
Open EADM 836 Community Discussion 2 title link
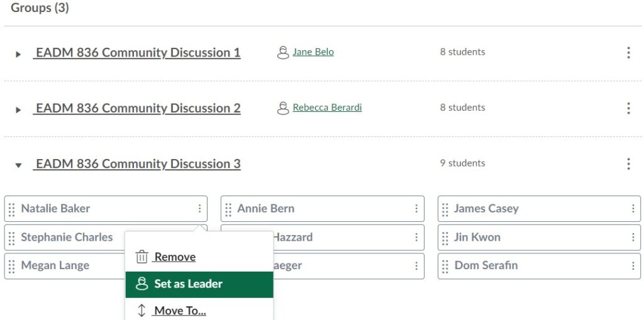137,108
